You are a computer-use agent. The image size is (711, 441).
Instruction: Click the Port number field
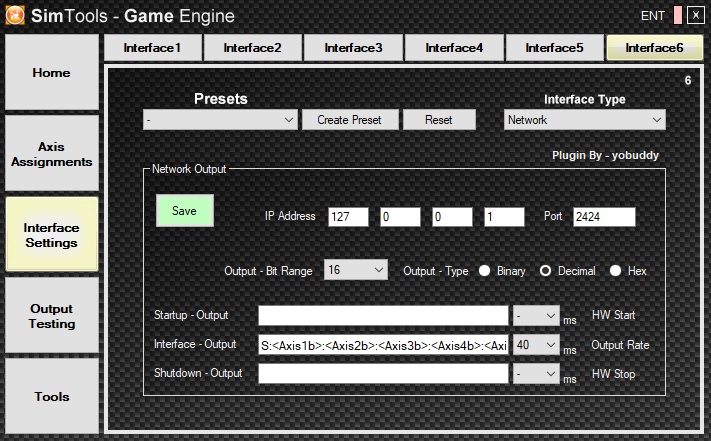604,217
